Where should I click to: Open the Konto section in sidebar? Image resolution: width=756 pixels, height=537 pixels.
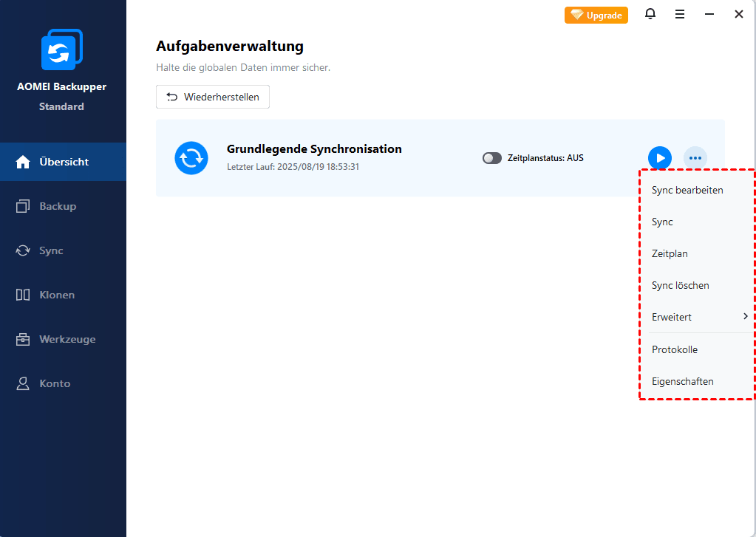[x=63, y=383]
